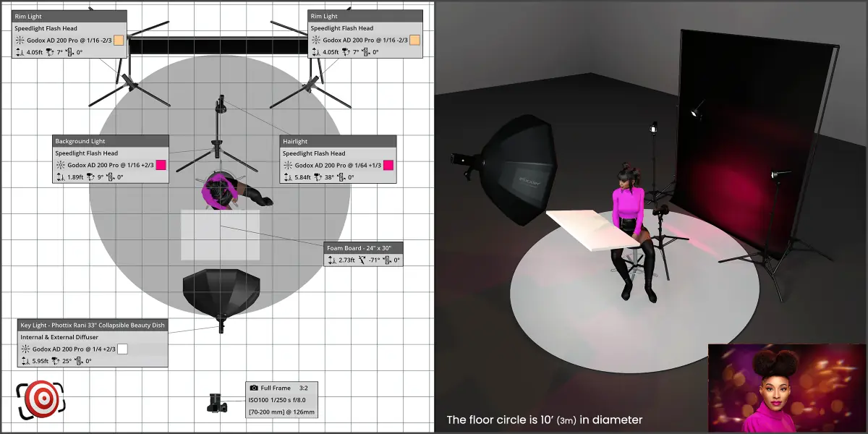Click the Foam Board 24" x 30" label
Viewport: 868px width, 434px height.
(363, 248)
